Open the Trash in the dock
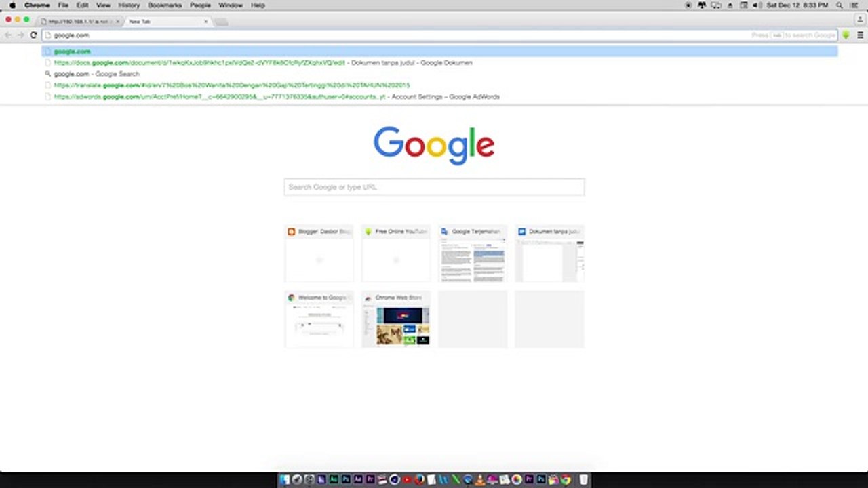Viewport: 868px width, 488px height. tap(583, 480)
